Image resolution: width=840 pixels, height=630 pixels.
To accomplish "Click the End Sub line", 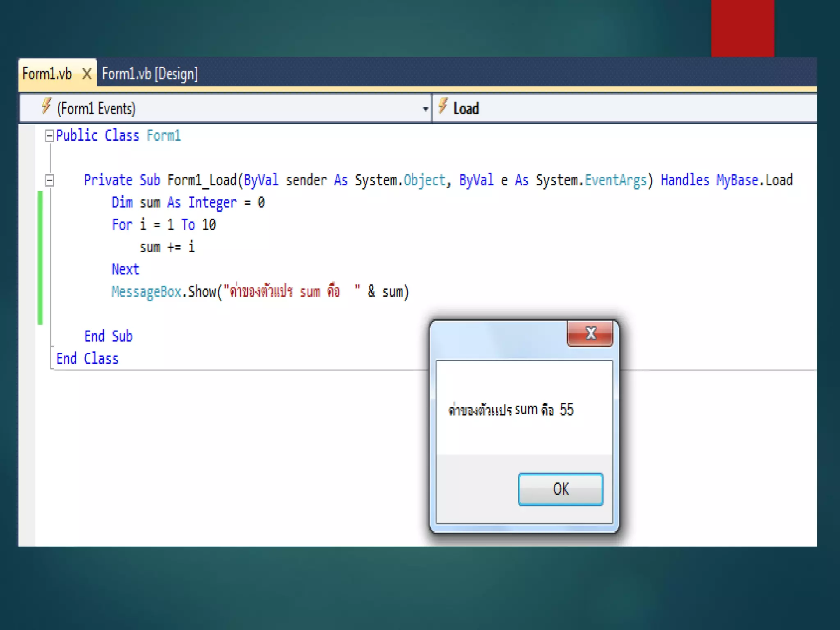I will (108, 336).
